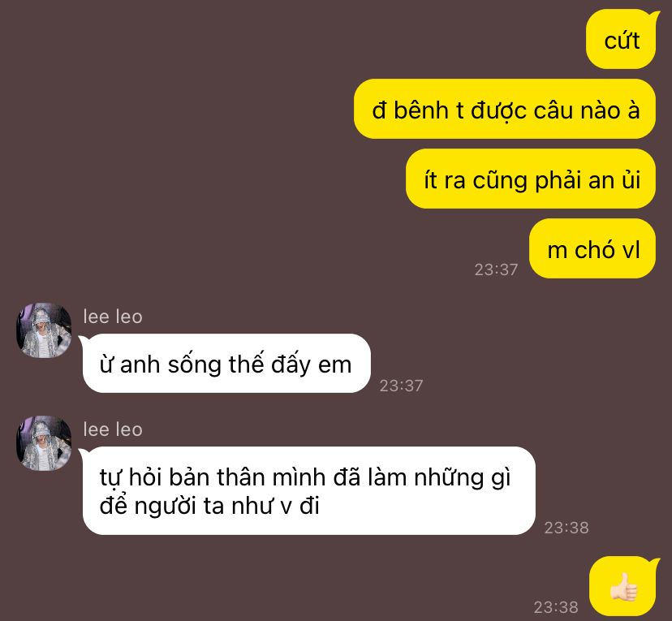This screenshot has width=672, height=621.
Task: Click the 23:38 timestamp beside 'tự hỏi bản thân' message
Action: click(x=566, y=528)
